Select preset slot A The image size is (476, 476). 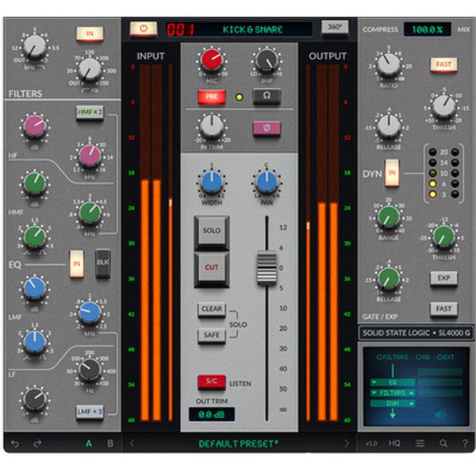point(89,443)
